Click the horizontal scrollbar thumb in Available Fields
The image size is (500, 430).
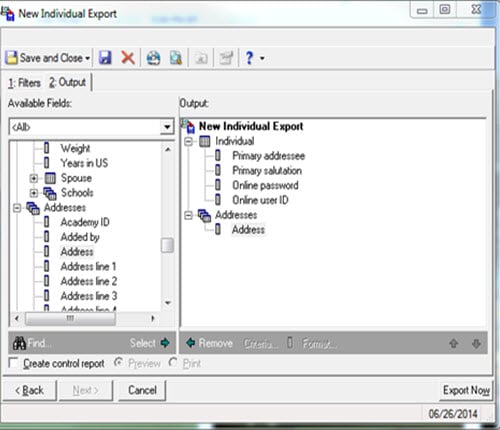(70, 318)
